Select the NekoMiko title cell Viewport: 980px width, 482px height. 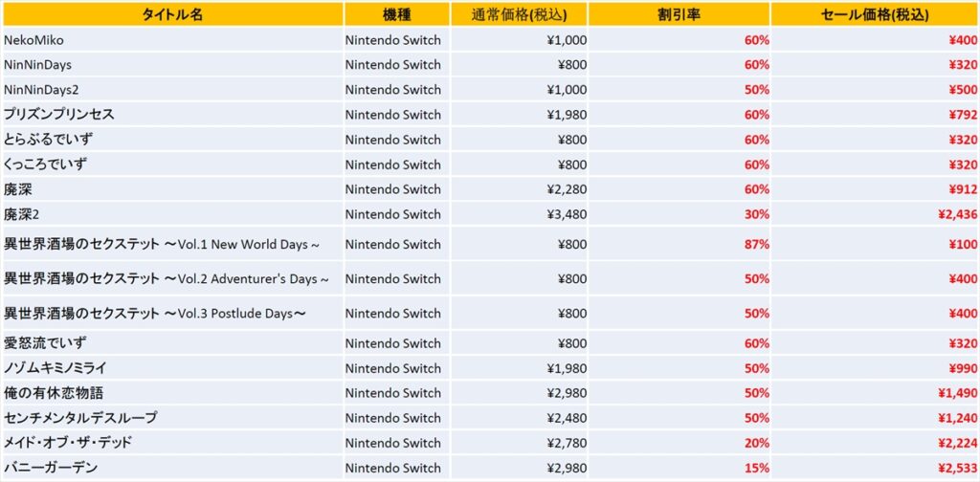click(x=173, y=40)
